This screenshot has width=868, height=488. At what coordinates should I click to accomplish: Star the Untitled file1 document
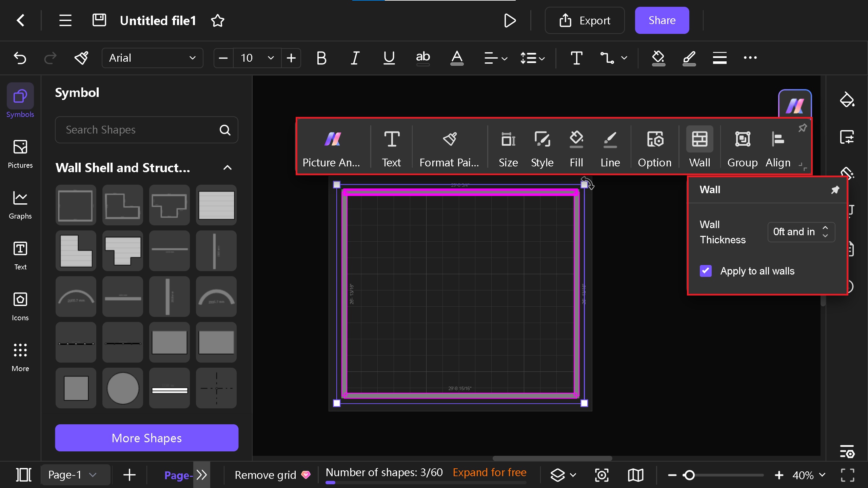point(218,21)
